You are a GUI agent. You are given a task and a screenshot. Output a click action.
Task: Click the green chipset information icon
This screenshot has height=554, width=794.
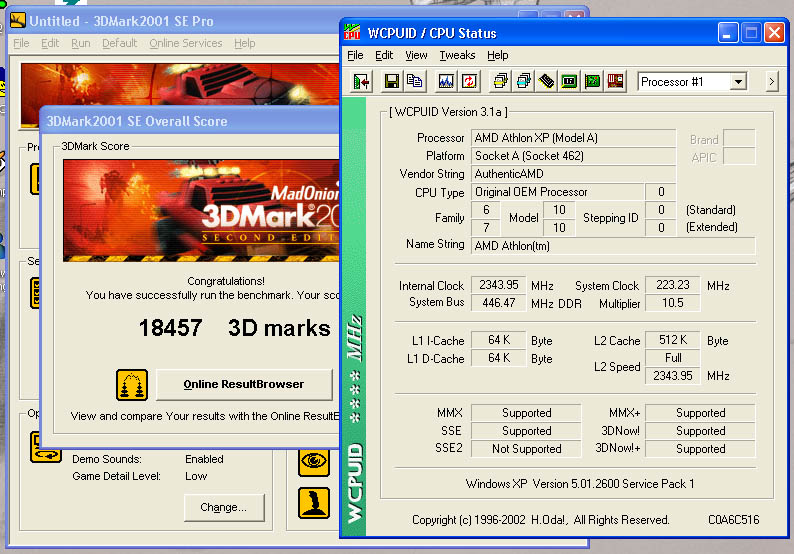(569, 82)
